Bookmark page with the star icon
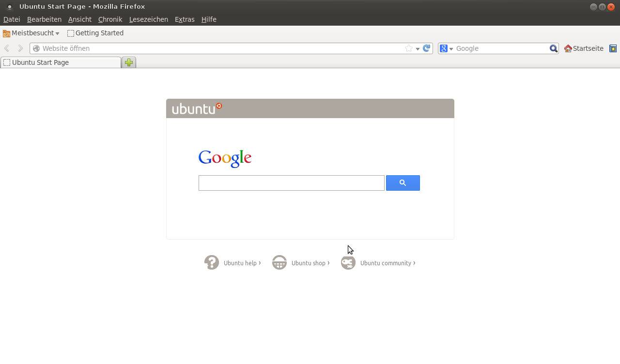This screenshot has height=364, width=620. point(409,48)
